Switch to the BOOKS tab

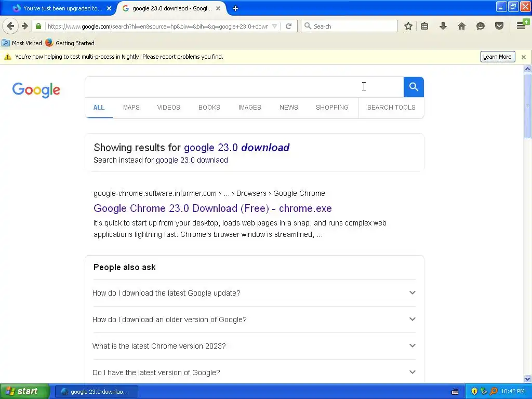coord(209,108)
